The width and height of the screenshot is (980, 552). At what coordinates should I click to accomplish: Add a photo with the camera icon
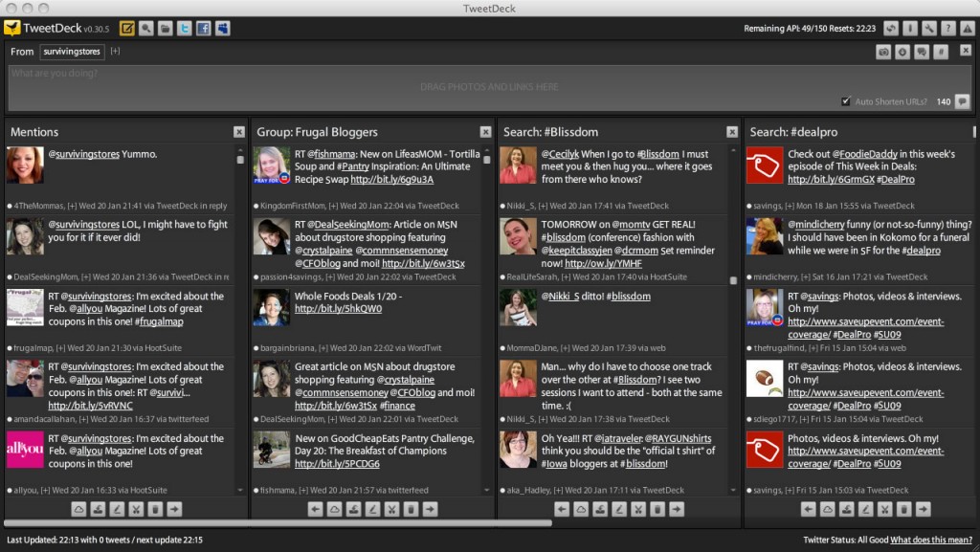[883, 52]
